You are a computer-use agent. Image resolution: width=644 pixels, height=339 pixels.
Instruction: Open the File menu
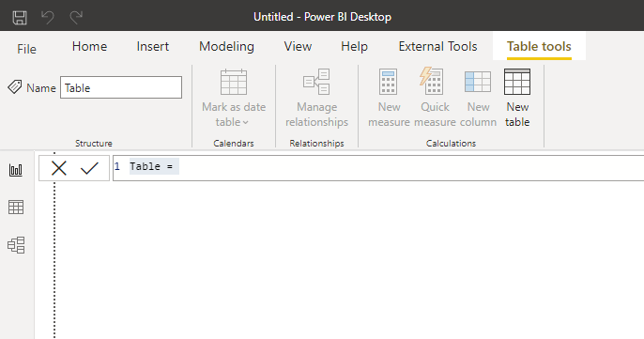26,50
